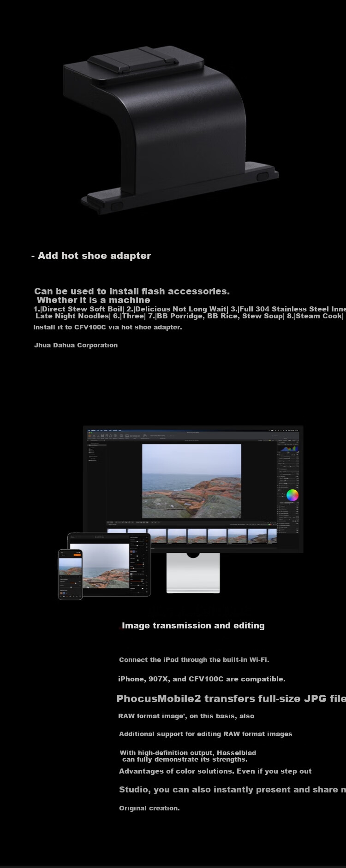Tap the toggle switch at bottom of iPad panel
Viewport: 346px width, 868px height.
pos(143,588)
